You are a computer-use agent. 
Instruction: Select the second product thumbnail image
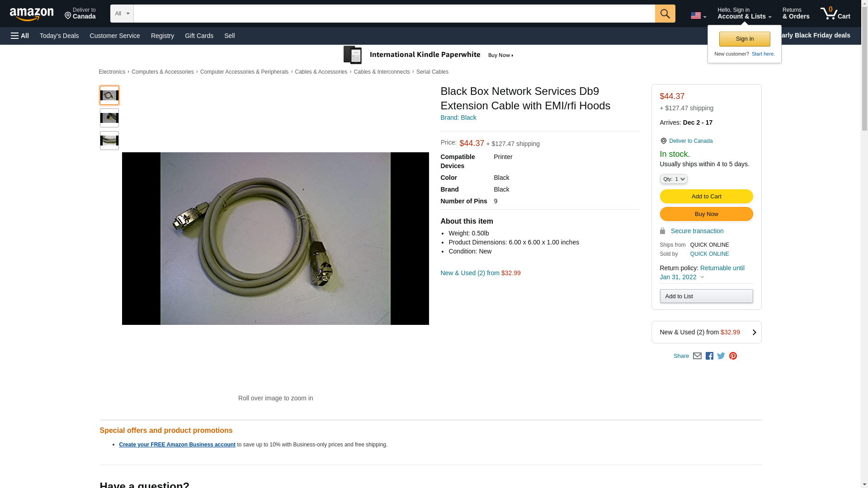pyautogui.click(x=109, y=118)
